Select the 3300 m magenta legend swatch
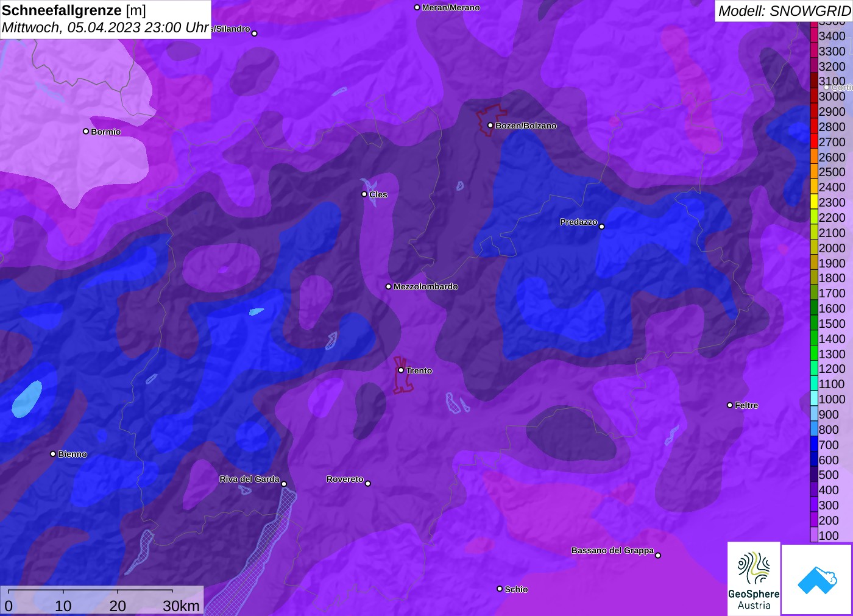The image size is (853, 616). pyautogui.click(x=814, y=51)
